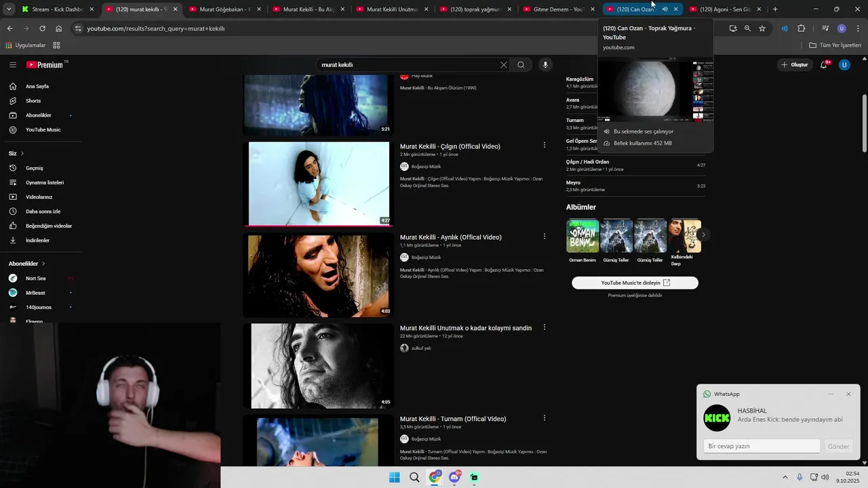The image size is (868, 488).
Task: Clear the search box with the X icon
Action: tap(504, 65)
